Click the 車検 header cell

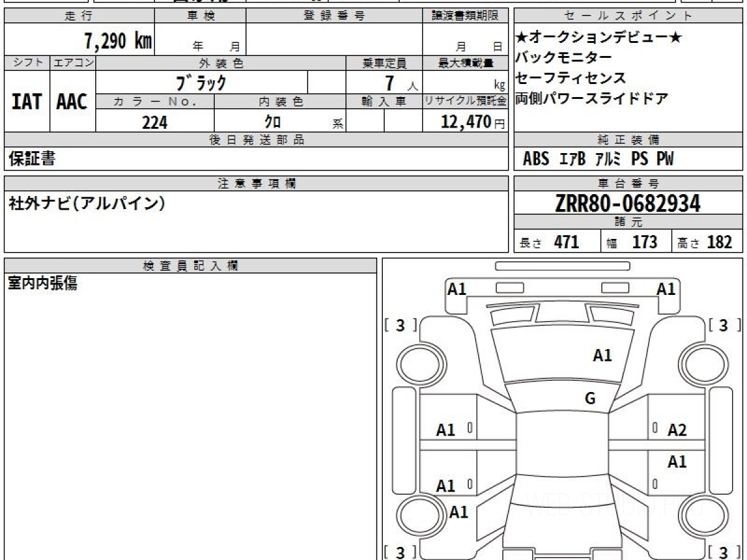200,16
